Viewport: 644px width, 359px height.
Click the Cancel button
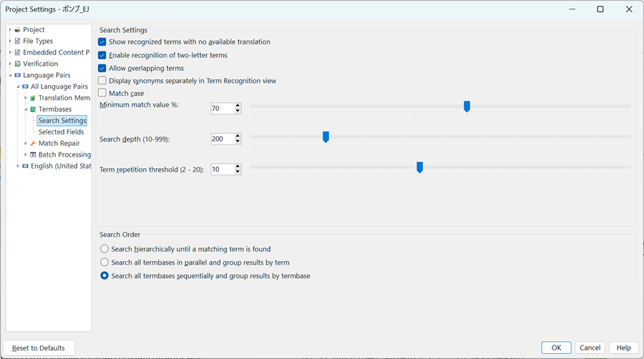[x=590, y=348]
